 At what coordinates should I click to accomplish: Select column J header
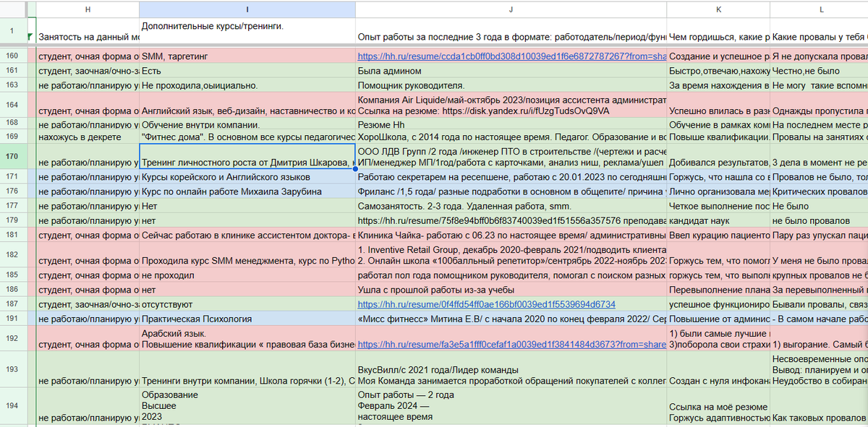coord(511,9)
